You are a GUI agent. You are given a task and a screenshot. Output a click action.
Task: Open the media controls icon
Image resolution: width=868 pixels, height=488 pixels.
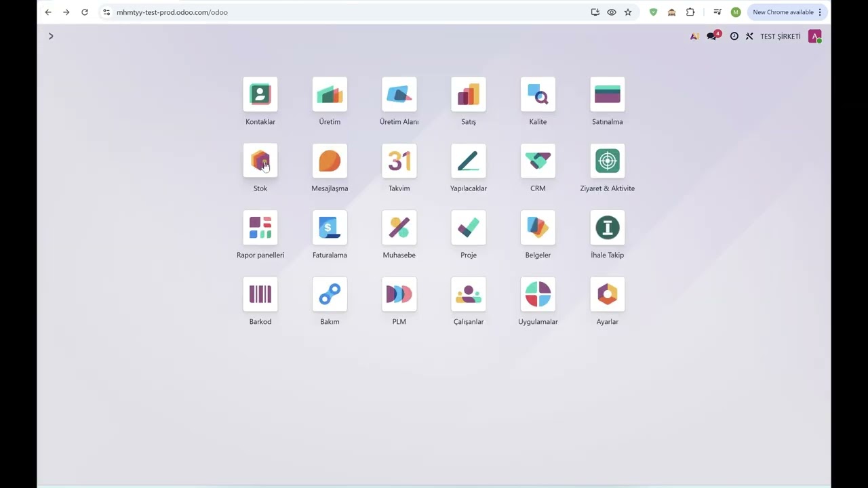coord(717,12)
